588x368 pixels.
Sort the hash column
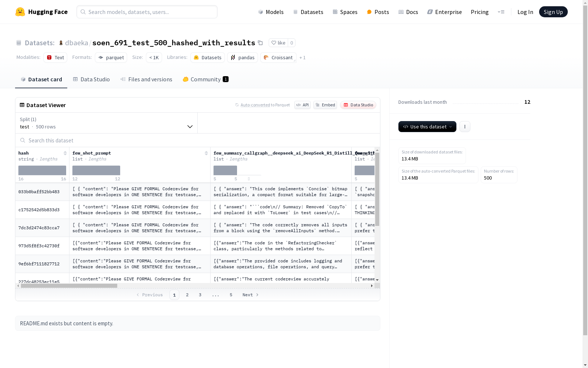point(65,153)
